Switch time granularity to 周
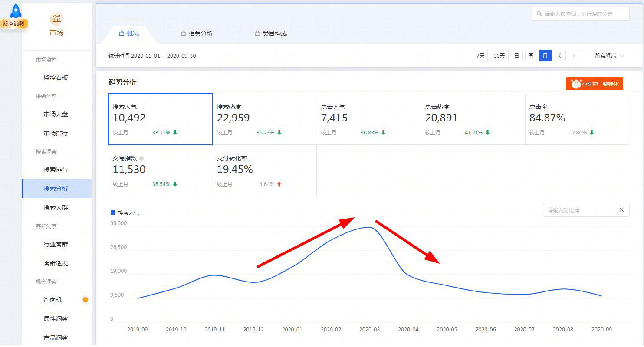This screenshot has width=644, height=347. tap(531, 56)
